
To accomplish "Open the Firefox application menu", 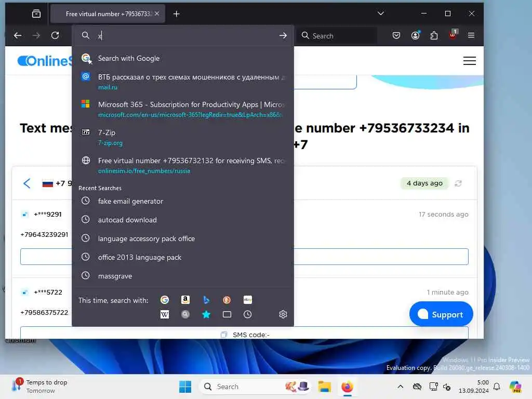I will pos(471,35).
